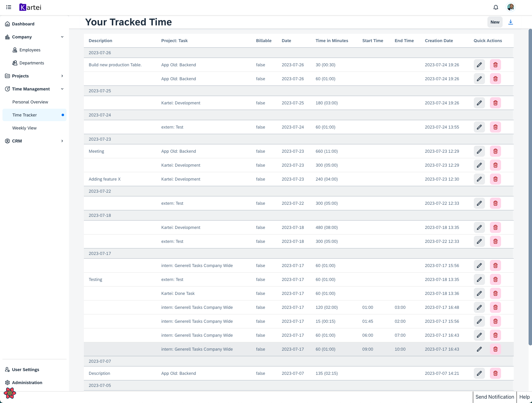
Task: Open the React Query devtools flower icon
Action: pyautogui.click(x=10, y=393)
